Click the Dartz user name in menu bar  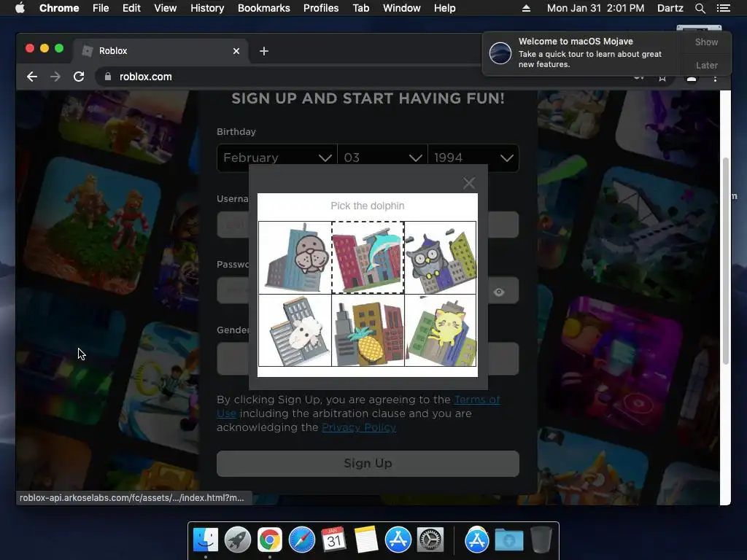tap(670, 8)
